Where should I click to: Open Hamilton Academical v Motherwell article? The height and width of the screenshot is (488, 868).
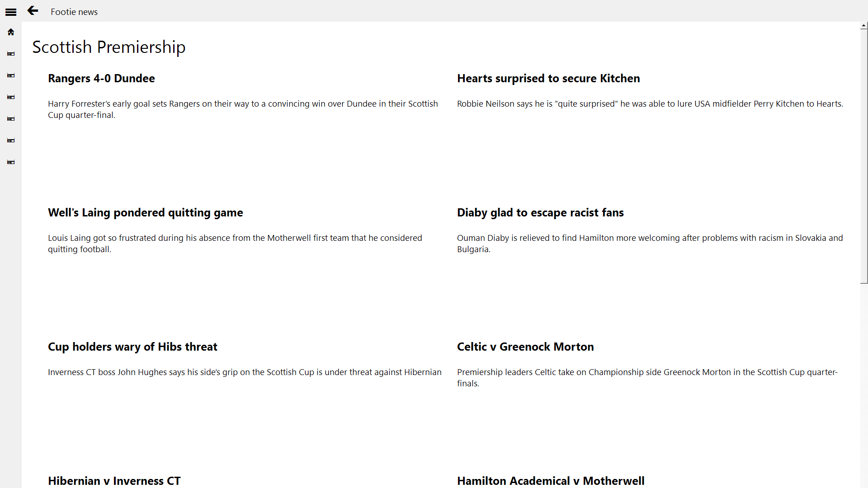[x=550, y=481]
